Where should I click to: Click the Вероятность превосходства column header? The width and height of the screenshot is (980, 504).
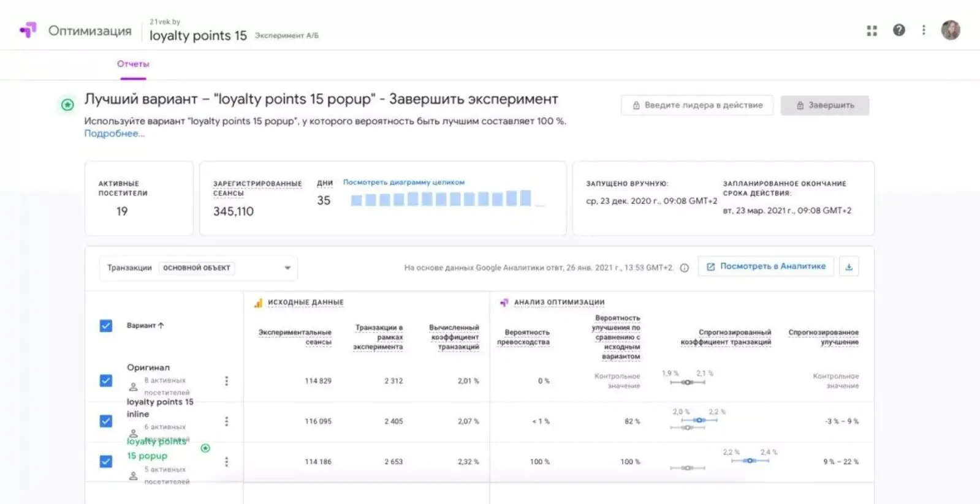pos(523,337)
